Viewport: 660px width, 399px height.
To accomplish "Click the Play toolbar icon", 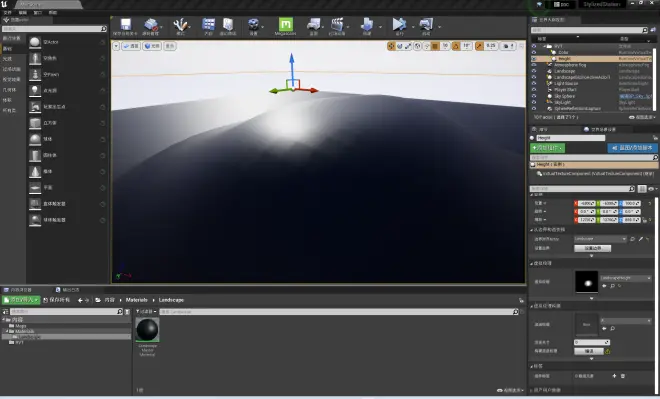I will pyautogui.click(x=399, y=24).
